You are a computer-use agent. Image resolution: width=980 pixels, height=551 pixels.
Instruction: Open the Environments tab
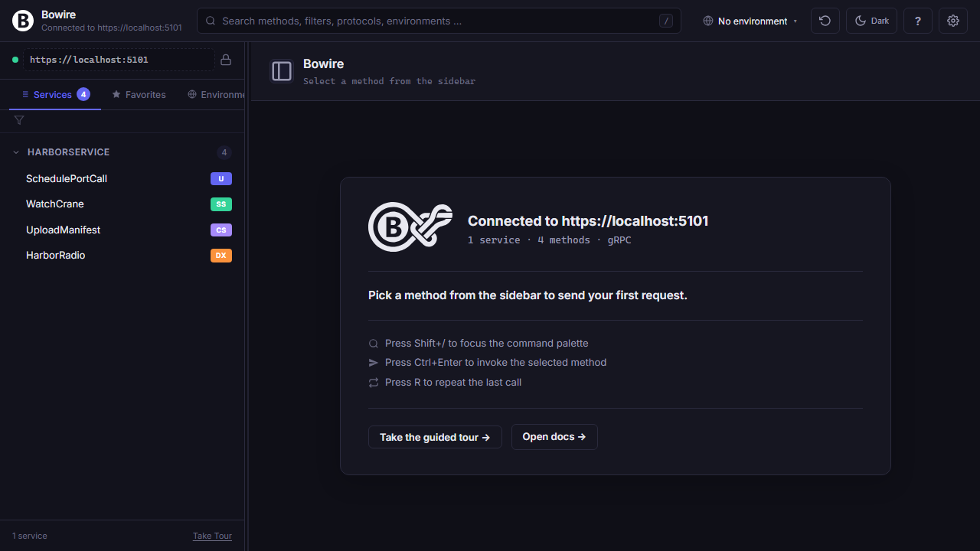tap(216, 95)
